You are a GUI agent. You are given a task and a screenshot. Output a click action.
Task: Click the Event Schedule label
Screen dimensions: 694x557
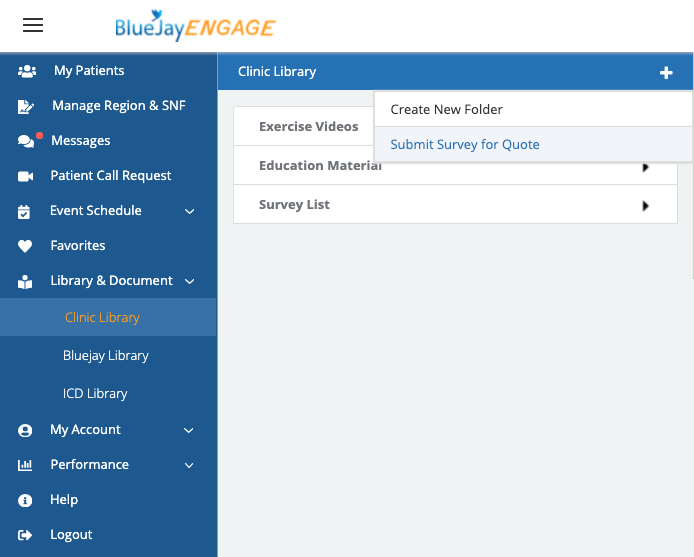pos(96,211)
